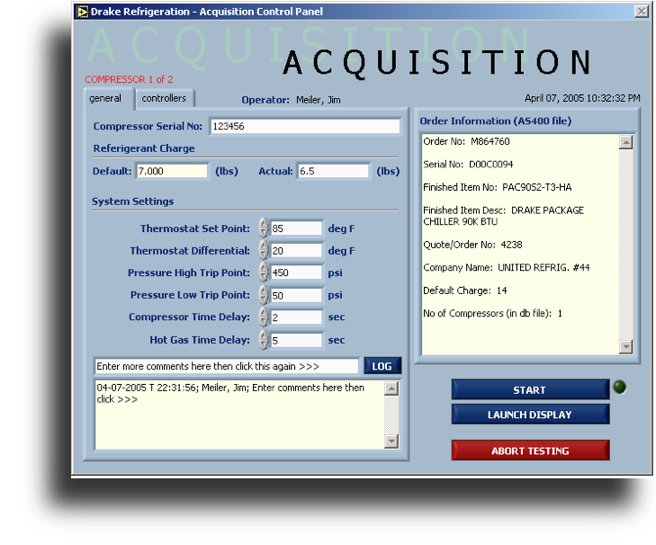Click the Hot Gas Time Delay stepper
The height and width of the screenshot is (545, 656).
(x=264, y=340)
